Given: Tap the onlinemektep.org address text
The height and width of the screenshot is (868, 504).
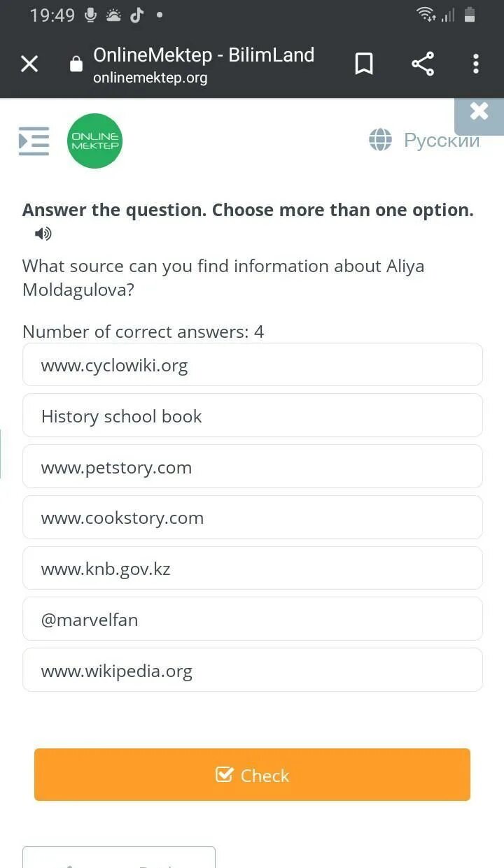Looking at the screenshot, I should [x=150, y=78].
